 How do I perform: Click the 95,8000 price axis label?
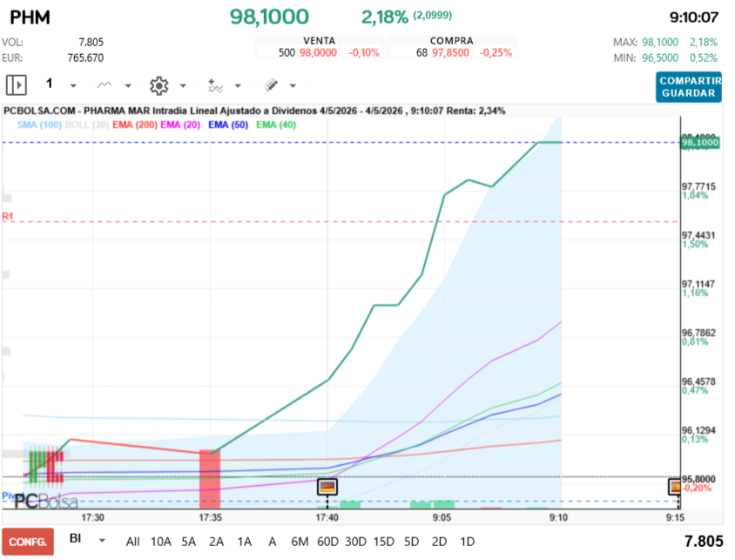pos(698,479)
